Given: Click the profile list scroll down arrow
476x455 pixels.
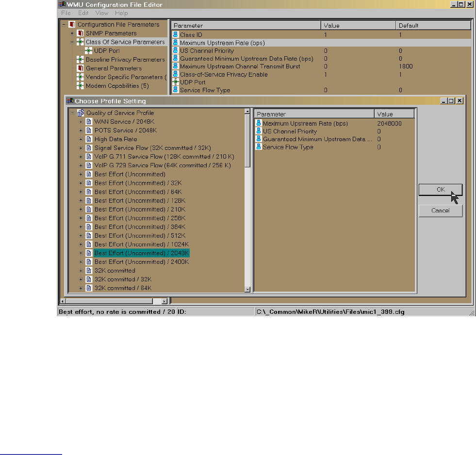Looking at the screenshot, I should pyautogui.click(x=247, y=290).
